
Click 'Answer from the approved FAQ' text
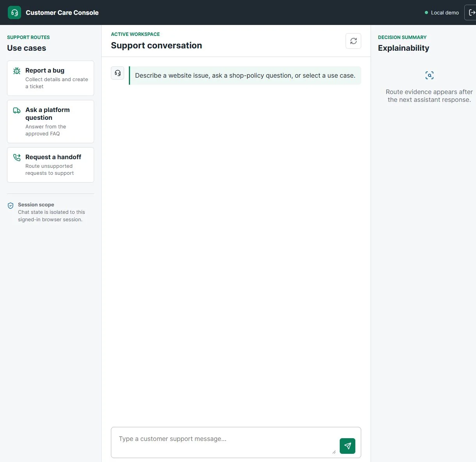(x=46, y=130)
